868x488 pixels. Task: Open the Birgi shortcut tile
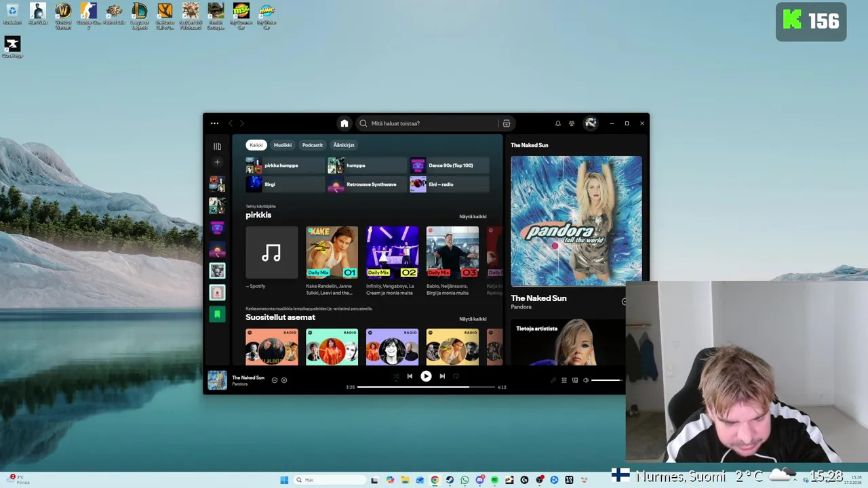click(285, 184)
